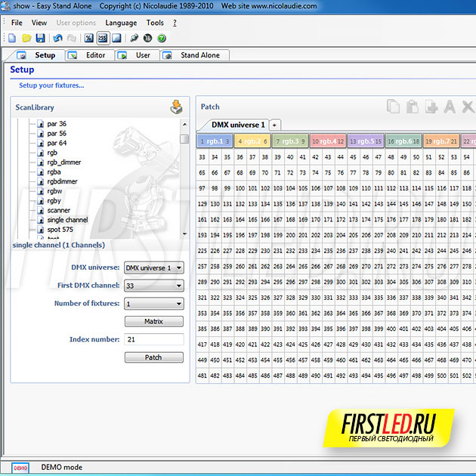Viewport: 476px width, 476px height.
Task: Open the DMX universe dropdown
Action: point(153,267)
